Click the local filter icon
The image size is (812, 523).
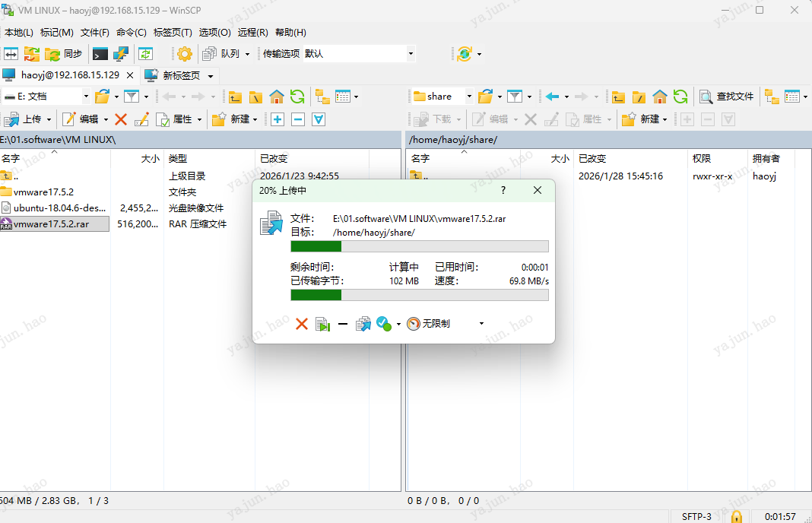pyautogui.click(x=132, y=97)
